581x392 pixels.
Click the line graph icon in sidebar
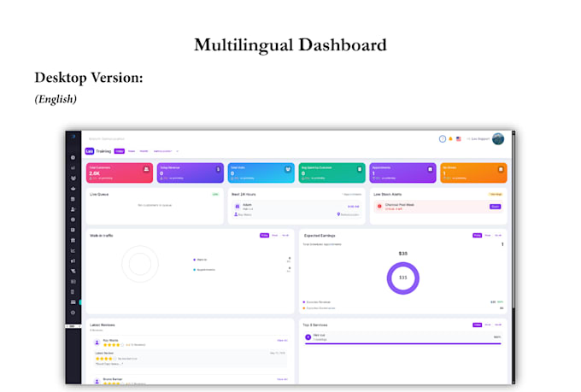pos(73,251)
